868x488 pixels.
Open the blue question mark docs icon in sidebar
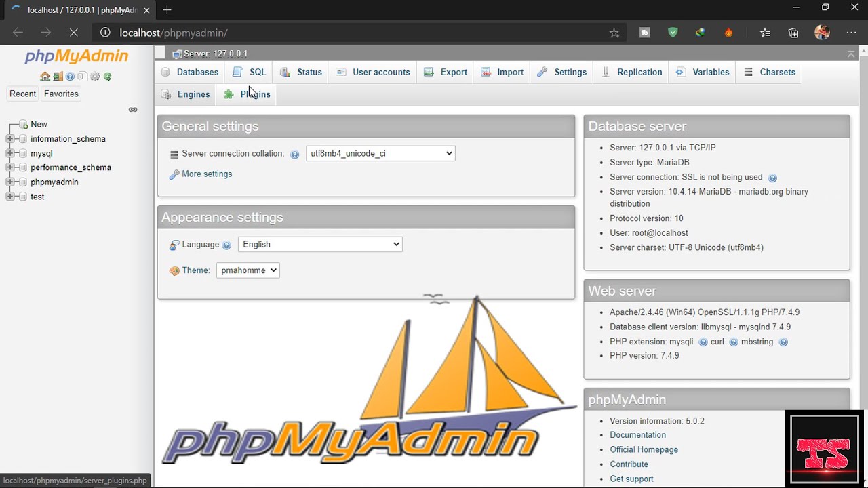tap(70, 77)
